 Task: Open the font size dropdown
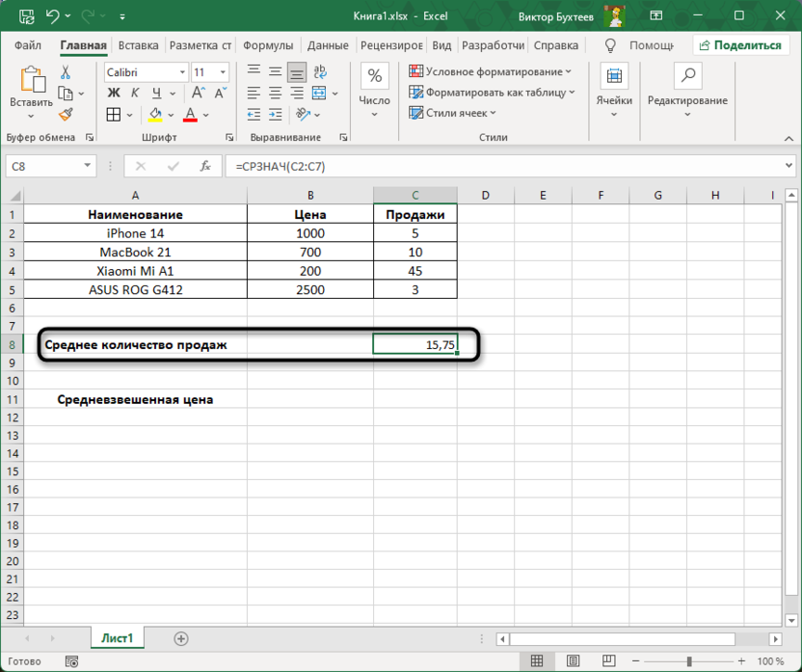(x=223, y=72)
